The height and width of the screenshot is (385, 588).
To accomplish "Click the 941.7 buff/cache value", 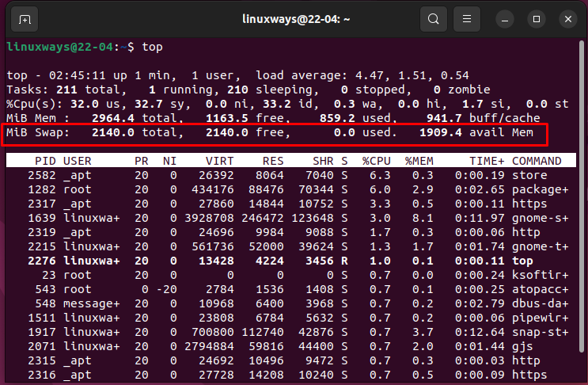I will click(x=444, y=118).
